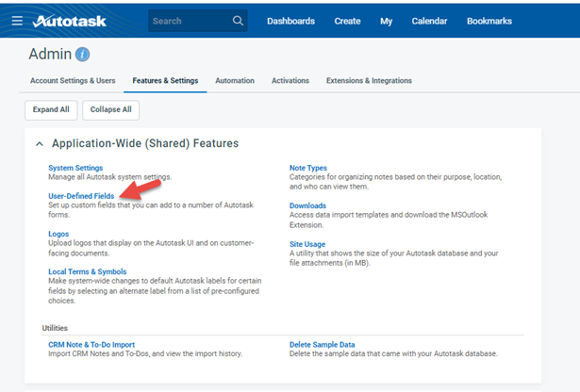580x392 pixels.
Task: Switch to the Automation tab
Action: [x=235, y=80]
